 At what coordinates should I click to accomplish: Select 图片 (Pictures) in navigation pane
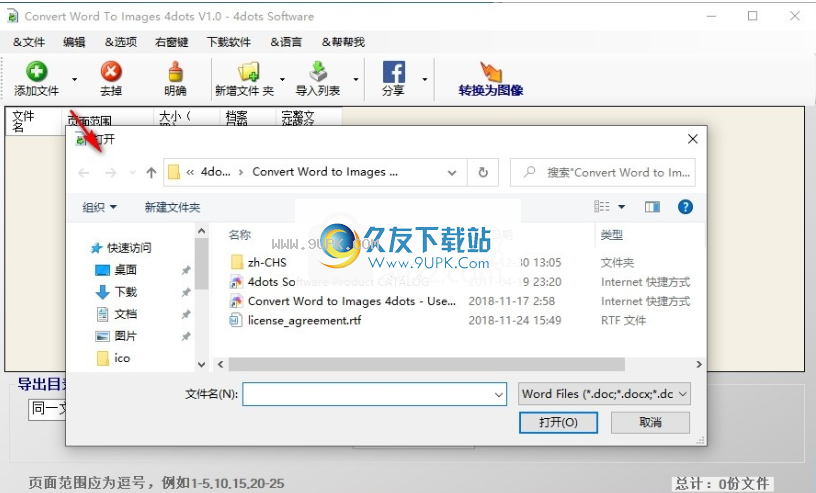click(116, 336)
